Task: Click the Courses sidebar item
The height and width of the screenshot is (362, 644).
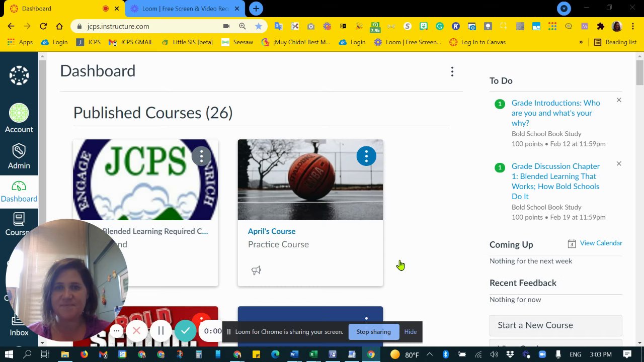Action: point(18,224)
